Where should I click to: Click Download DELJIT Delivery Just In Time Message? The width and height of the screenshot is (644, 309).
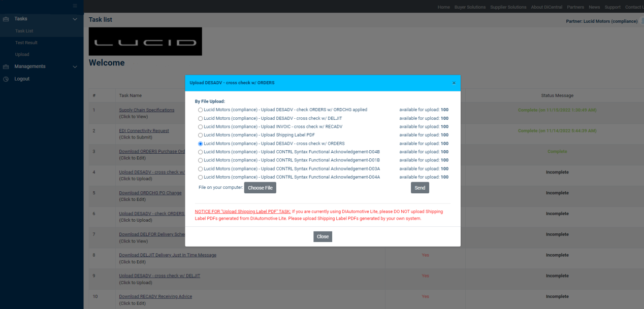168,255
